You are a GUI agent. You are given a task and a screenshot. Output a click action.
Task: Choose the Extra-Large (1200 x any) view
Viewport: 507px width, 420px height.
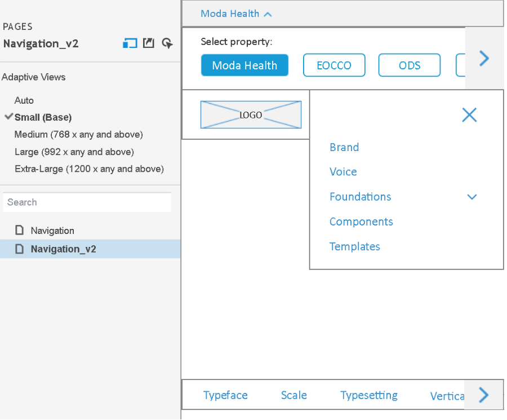(89, 169)
